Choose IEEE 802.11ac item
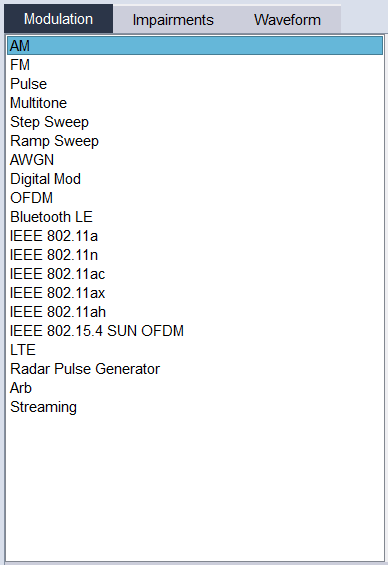Viewport: 388px width, 565px height. [195, 274]
